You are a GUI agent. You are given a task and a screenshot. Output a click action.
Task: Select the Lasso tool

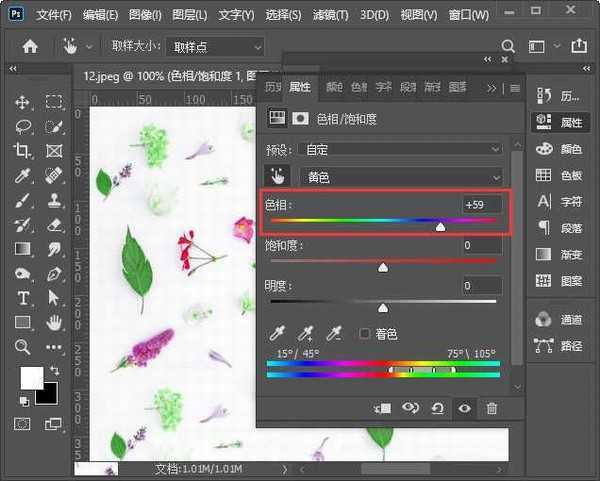pos(23,126)
